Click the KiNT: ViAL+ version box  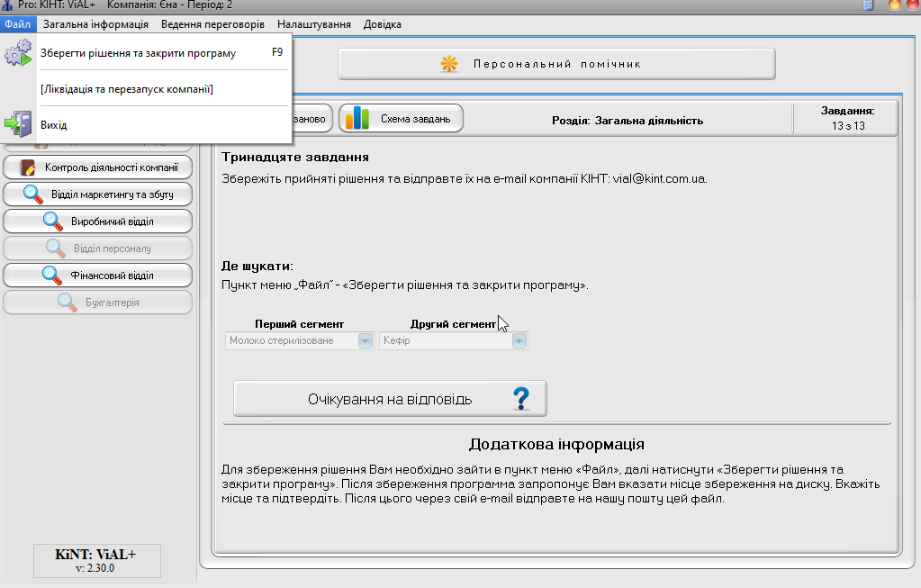[x=97, y=561]
